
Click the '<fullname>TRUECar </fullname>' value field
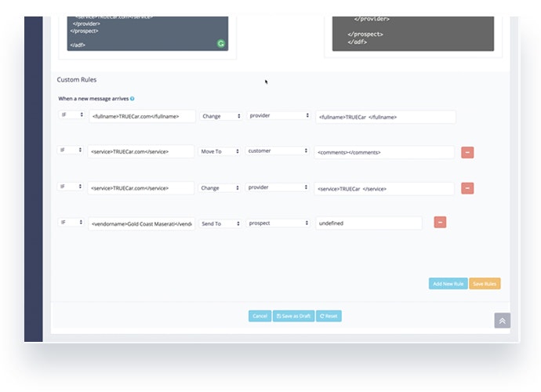386,117
